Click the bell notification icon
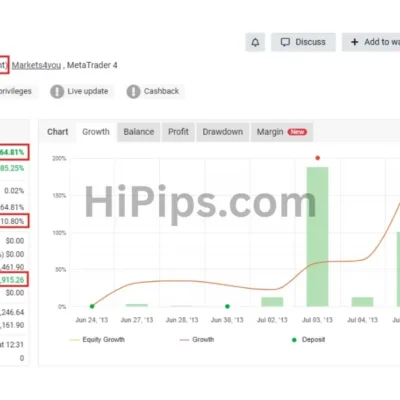 255,42
